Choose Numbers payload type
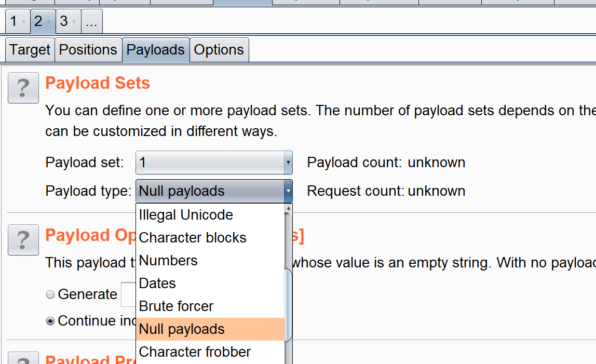The height and width of the screenshot is (364, 596). point(210,261)
